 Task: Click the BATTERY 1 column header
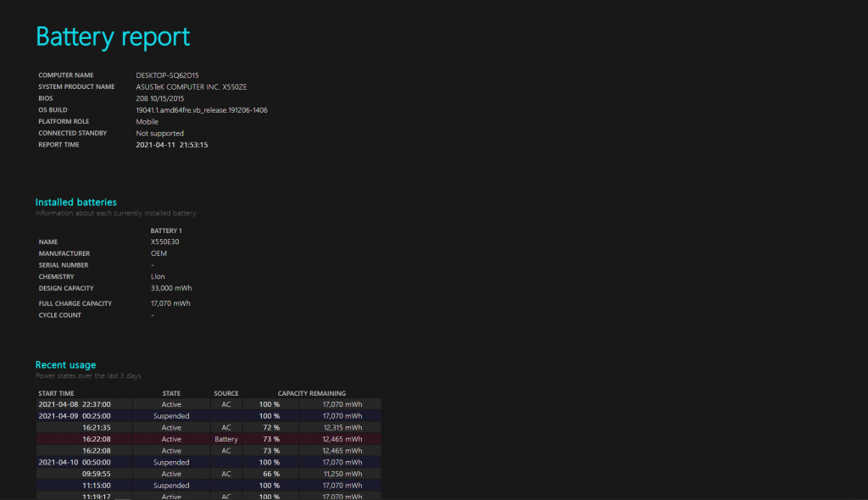[x=166, y=231]
